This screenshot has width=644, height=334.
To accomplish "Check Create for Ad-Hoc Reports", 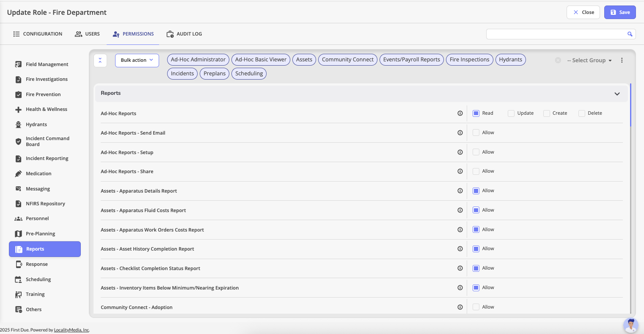I will (x=547, y=113).
